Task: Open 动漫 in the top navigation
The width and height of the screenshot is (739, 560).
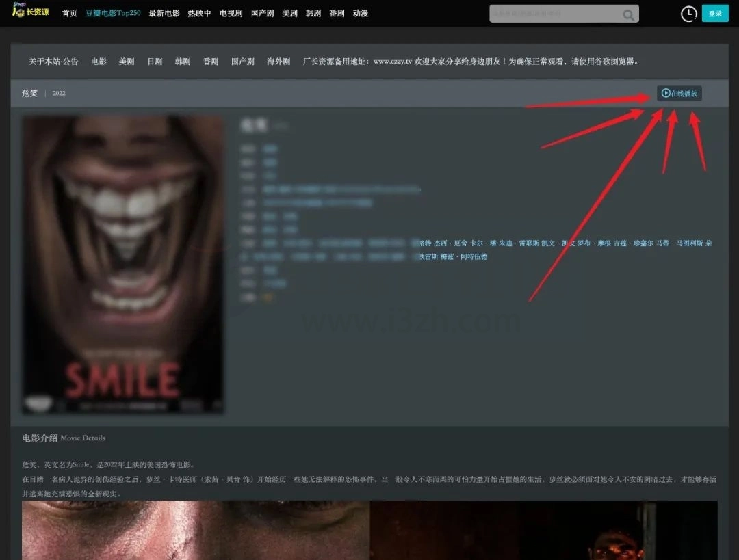Action: 361,14
